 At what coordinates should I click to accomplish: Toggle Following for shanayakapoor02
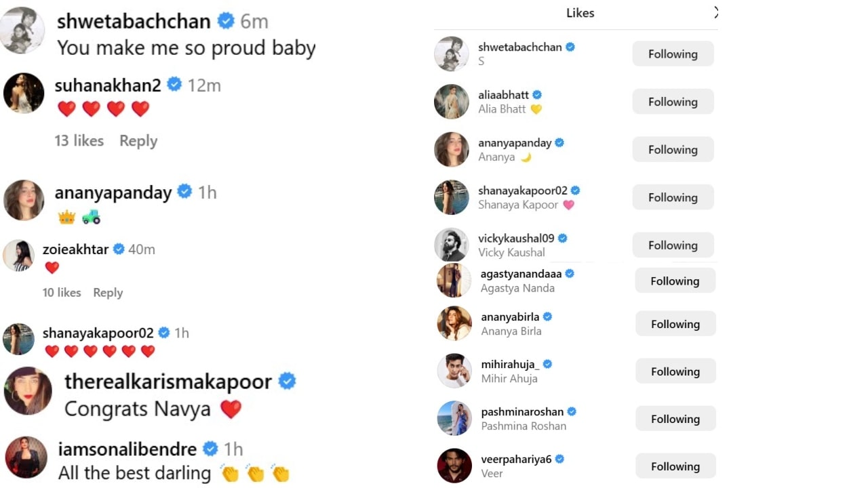point(672,197)
